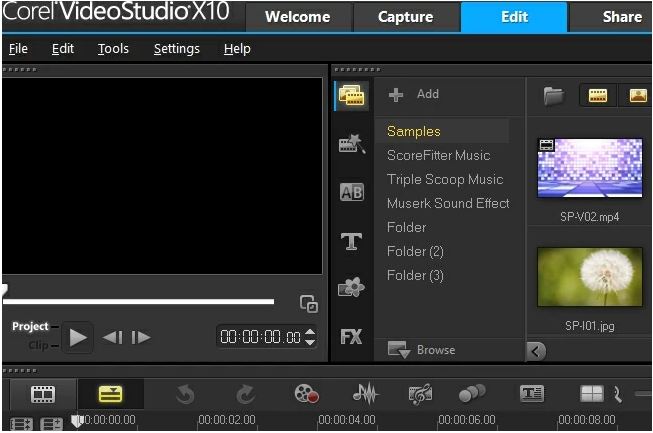Click the Browse icon in library
Viewport: 653px width, 433px height.
399,349
